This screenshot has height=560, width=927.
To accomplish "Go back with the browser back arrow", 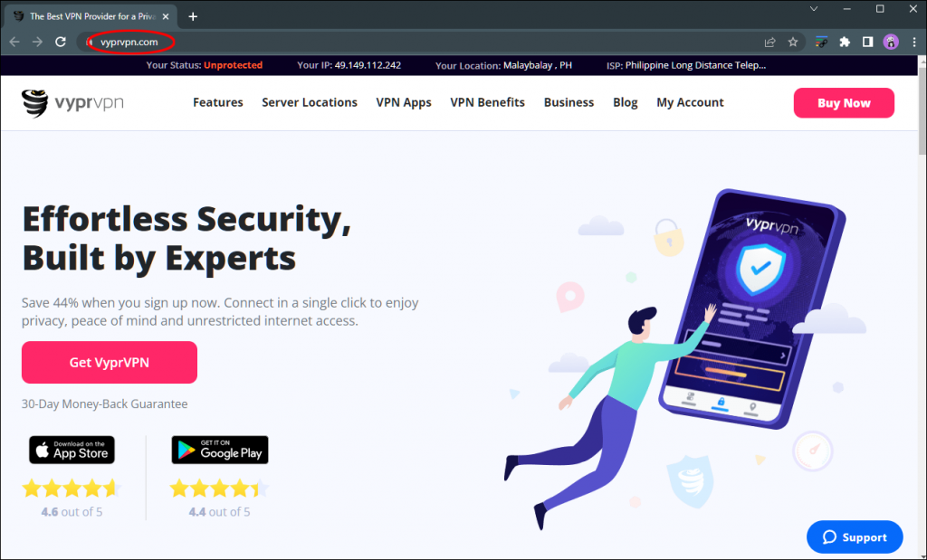I will pyautogui.click(x=14, y=42).
